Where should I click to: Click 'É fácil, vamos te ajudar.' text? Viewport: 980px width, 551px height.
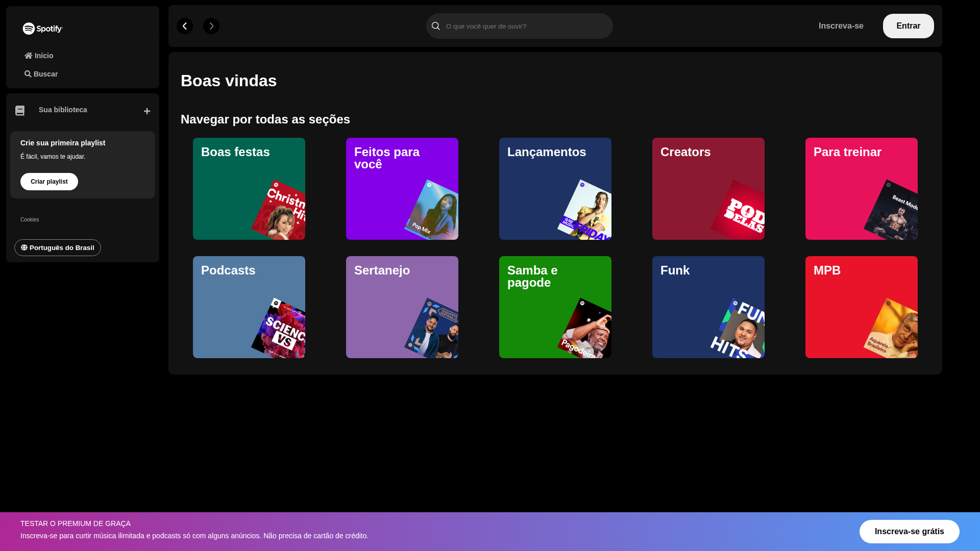coord(53,157)
